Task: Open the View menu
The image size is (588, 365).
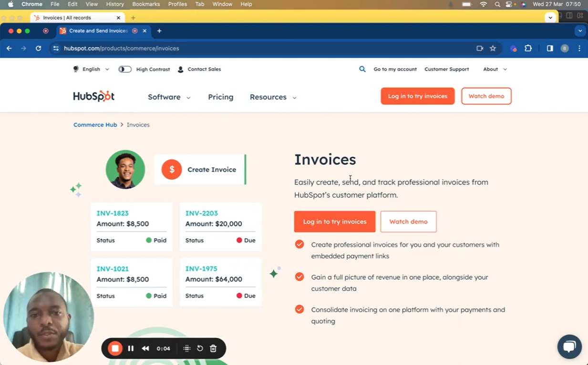Action: [92, 4]
